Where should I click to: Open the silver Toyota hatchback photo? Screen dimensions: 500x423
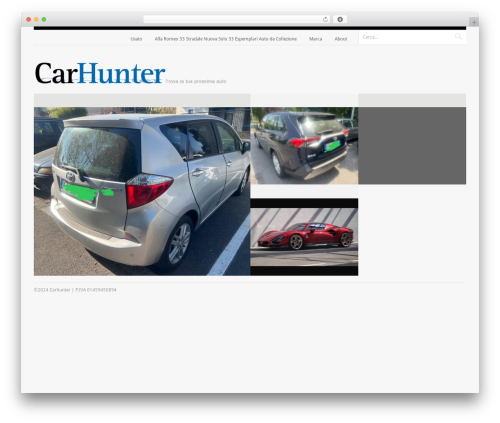tap(142, 191)
